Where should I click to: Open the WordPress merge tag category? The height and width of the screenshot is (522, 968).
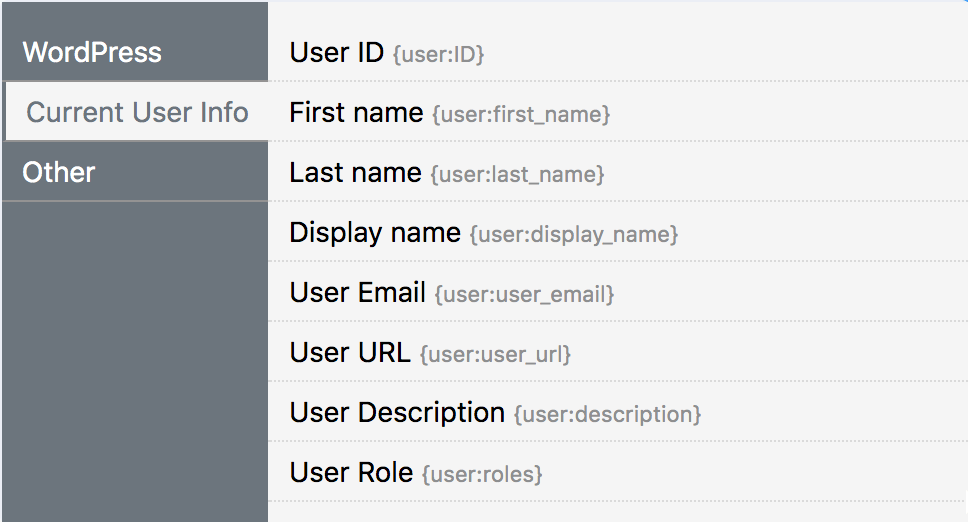pyautogui.click(x=135, y=52)
